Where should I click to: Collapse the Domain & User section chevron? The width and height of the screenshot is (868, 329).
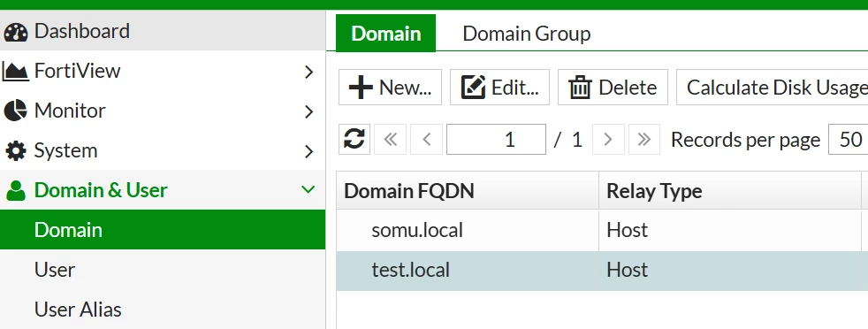(x=308, y=190)
